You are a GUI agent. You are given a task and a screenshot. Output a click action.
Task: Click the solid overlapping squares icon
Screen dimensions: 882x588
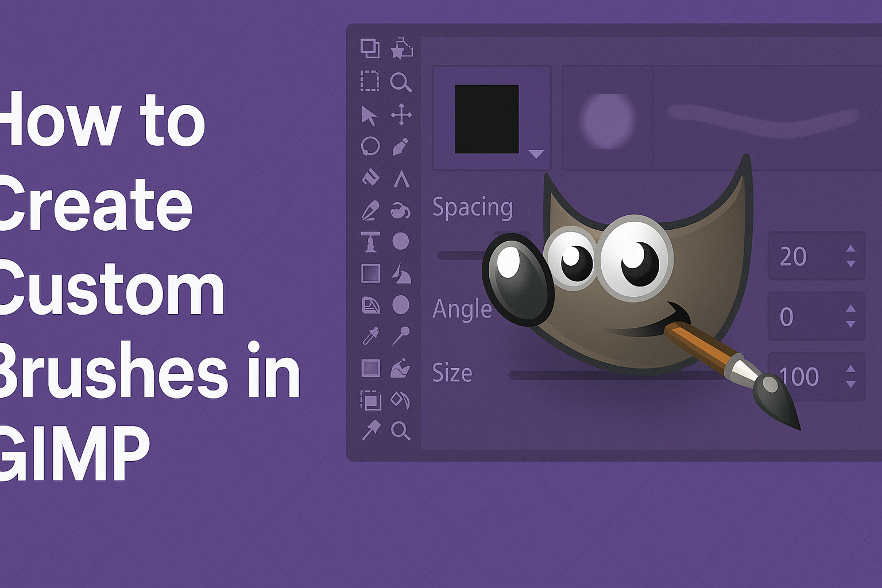(370, 48)
